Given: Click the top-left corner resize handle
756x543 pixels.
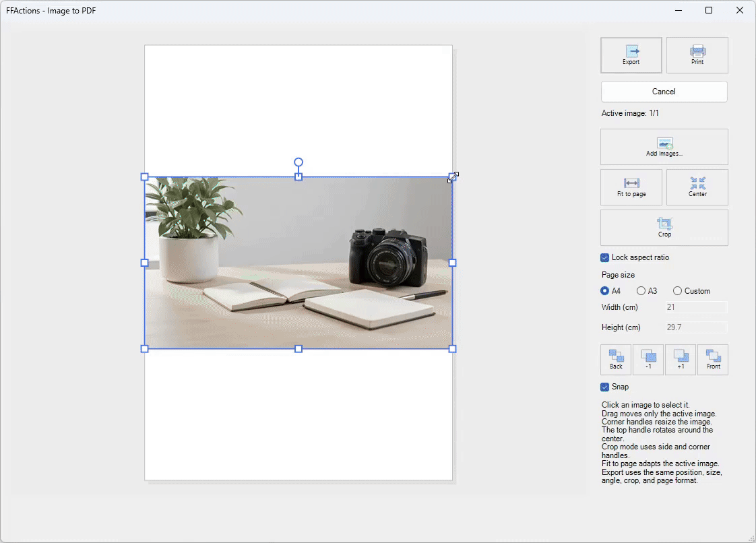Looking at the screenshot, I should click(145, 177).
